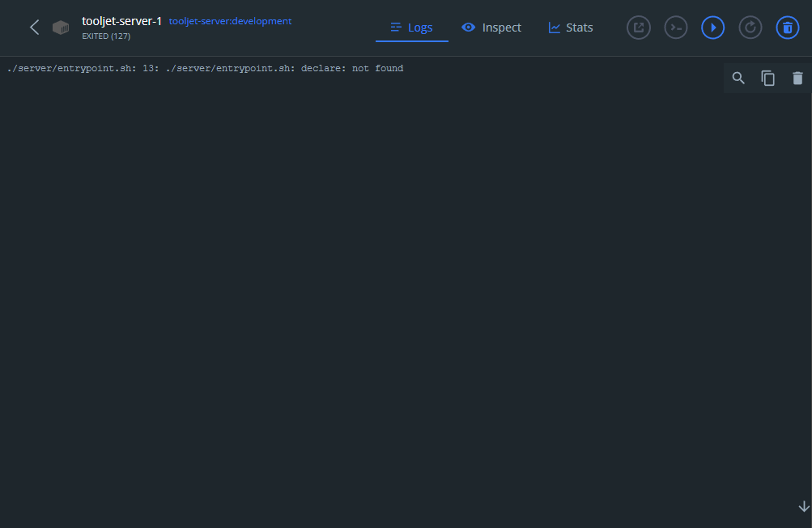Search the logs with magnifier icon
The image size is (812, 528).
pos(738,79)
